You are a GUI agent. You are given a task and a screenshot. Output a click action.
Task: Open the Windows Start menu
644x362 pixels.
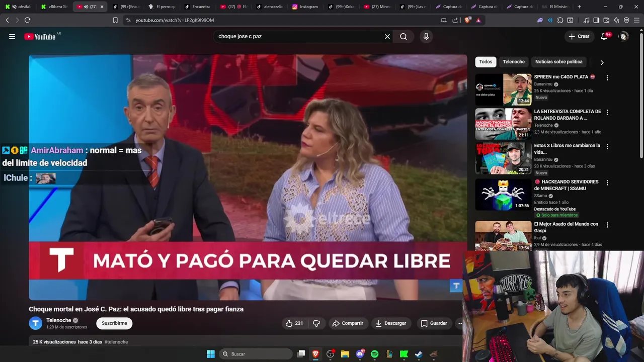[x=211, y=354]
